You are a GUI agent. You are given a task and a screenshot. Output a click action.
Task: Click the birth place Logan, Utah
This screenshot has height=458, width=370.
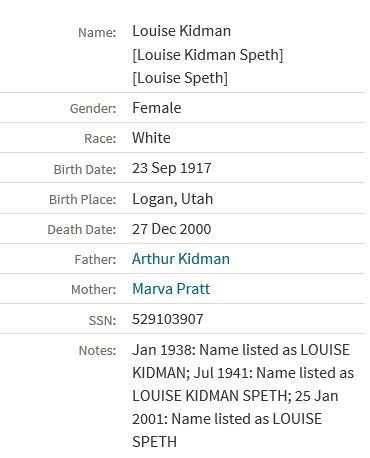[x=172, y=199]
